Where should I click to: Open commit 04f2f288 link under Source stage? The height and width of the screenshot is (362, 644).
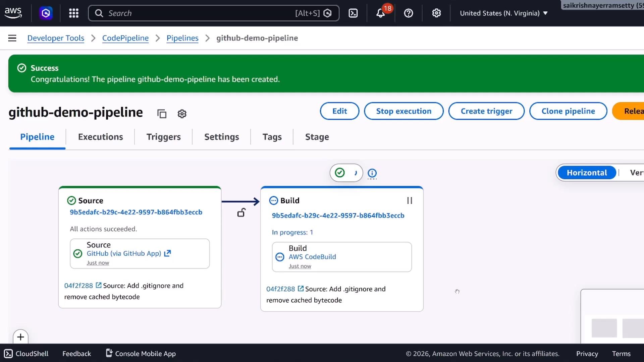pyautogui.click(x=78, y=286)
